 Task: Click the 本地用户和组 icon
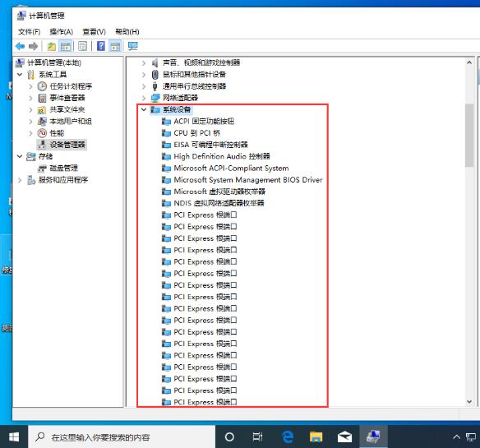42,122
